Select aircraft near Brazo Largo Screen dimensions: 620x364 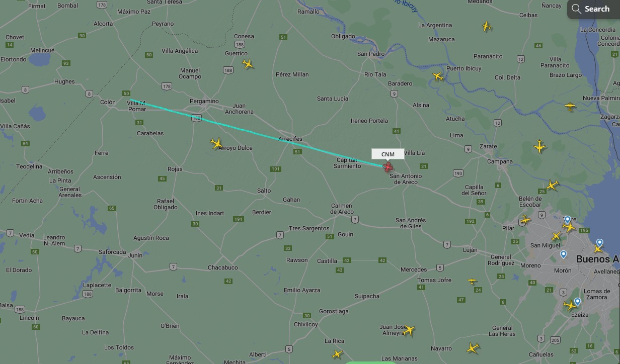(x=570, y=107)
